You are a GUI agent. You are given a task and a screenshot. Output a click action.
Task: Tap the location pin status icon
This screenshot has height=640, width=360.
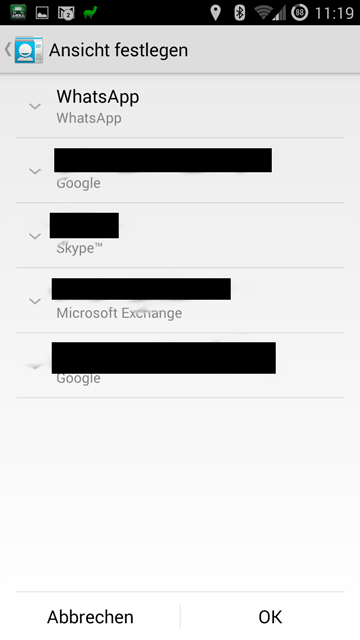tap(216, 13)
